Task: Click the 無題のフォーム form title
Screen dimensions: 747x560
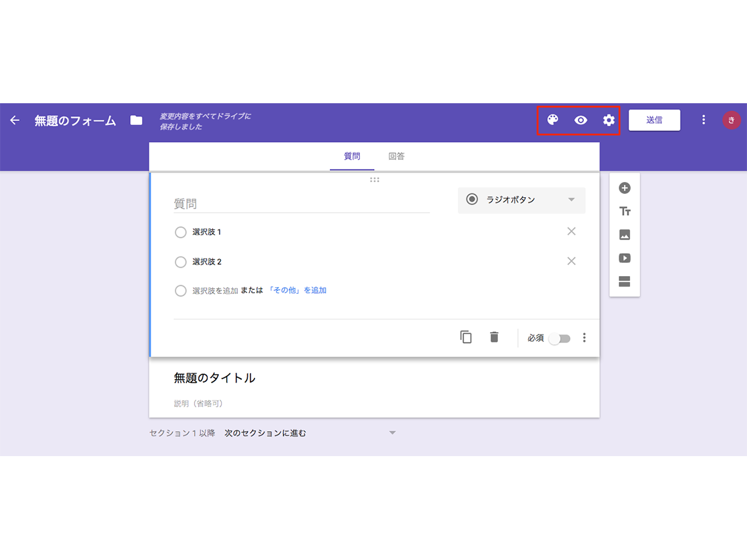Action: pyautogui.click(x=75, y=121)
